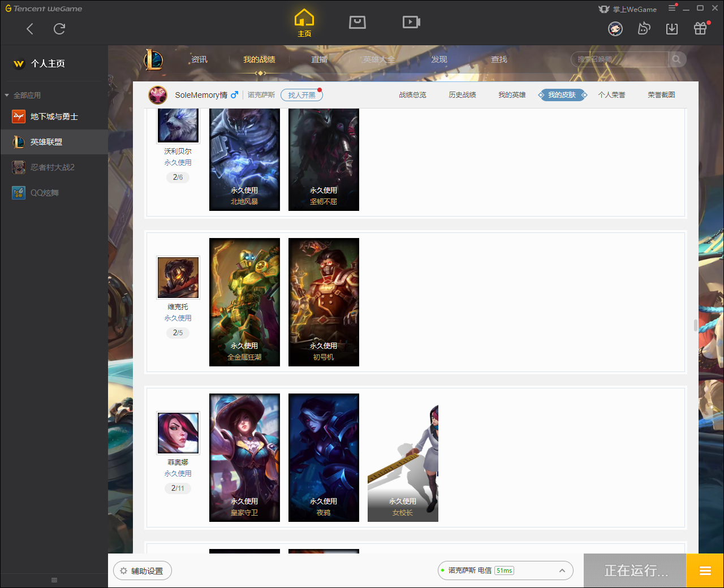Expand the 诺克萨斯 电信 server dropdown
724x588 pixels.
(x=506, y=570)
